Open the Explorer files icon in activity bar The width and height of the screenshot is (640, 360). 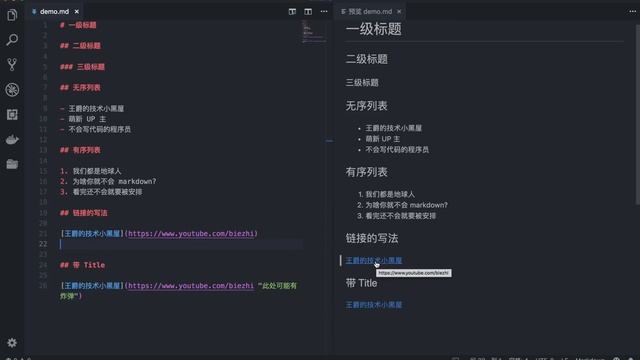pyautogui.click(x=12, y=15)
